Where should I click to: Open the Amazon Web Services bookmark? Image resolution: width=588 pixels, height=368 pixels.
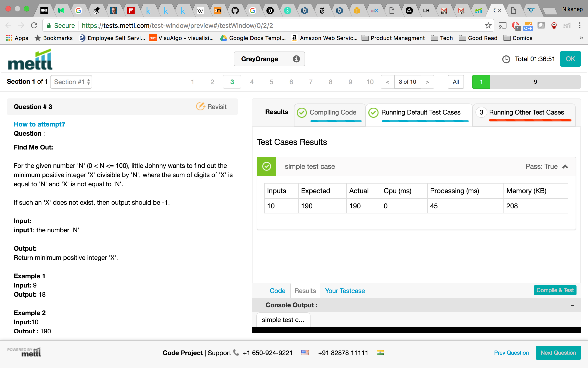coord(324,38)
